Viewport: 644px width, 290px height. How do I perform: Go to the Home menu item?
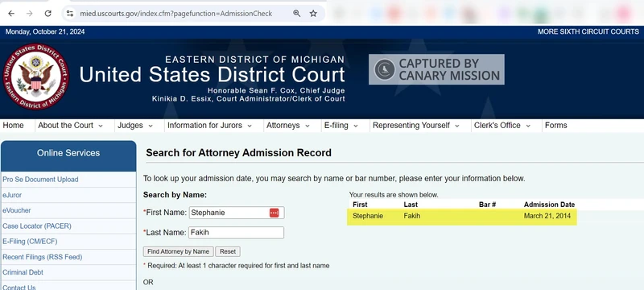[13, 126]
